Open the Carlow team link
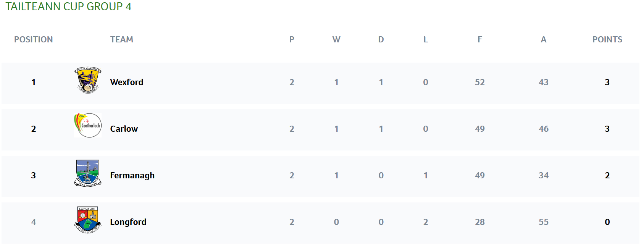This screenshot has width=644, height=249. [124, 129]
